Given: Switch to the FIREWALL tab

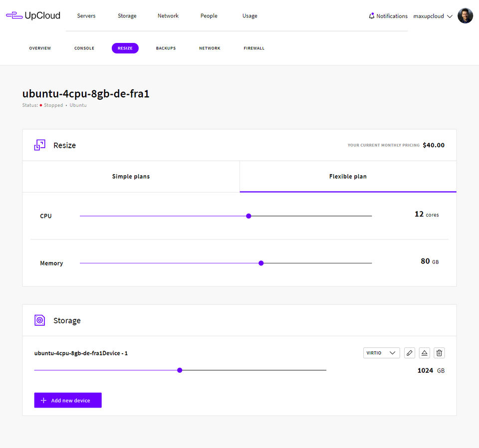Looking at the screenshot, I should pyautogui.click(x=254, y=48).
